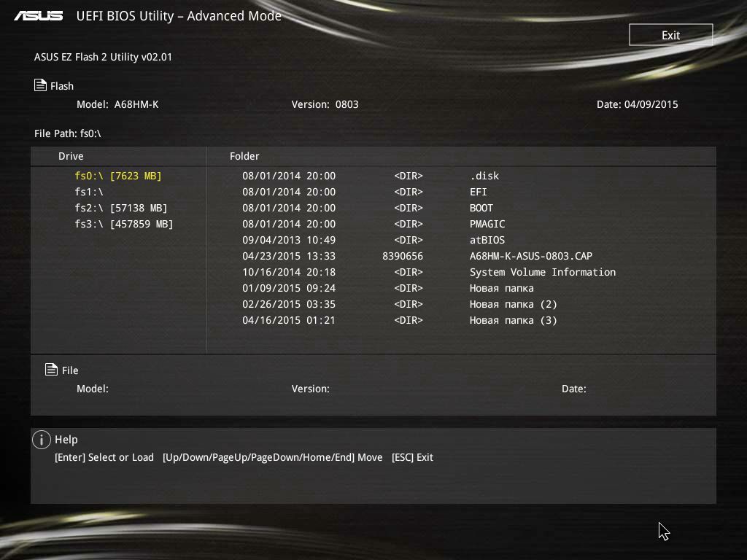The image size is (747, 560).
Task: Click the ASUS logo
Action: coord(39,16)
